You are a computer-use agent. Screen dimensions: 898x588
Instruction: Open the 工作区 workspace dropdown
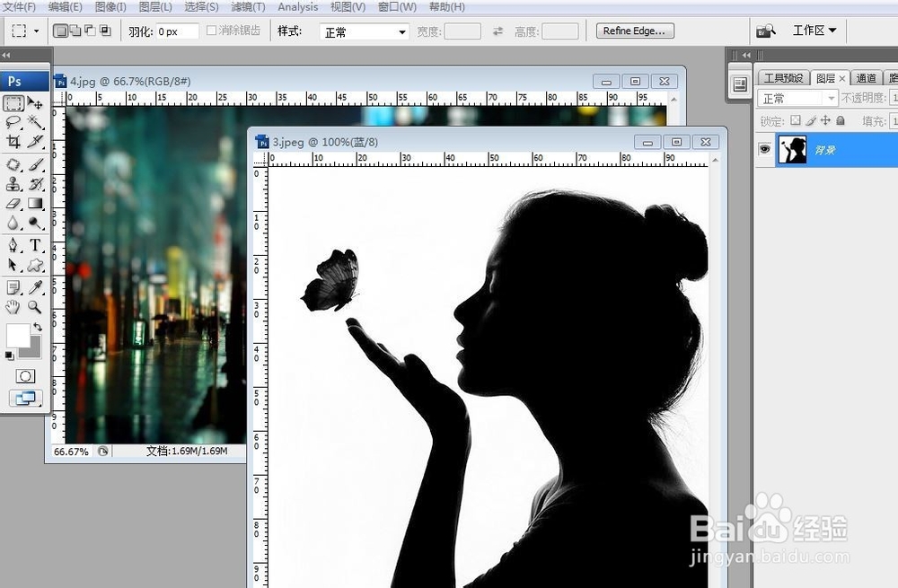[814, 31]
